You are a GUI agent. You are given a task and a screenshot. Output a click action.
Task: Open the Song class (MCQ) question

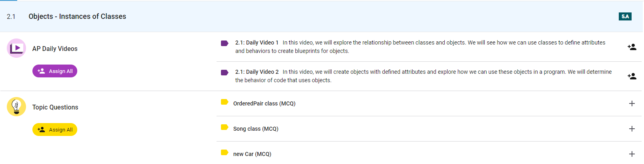coord(256,129)
